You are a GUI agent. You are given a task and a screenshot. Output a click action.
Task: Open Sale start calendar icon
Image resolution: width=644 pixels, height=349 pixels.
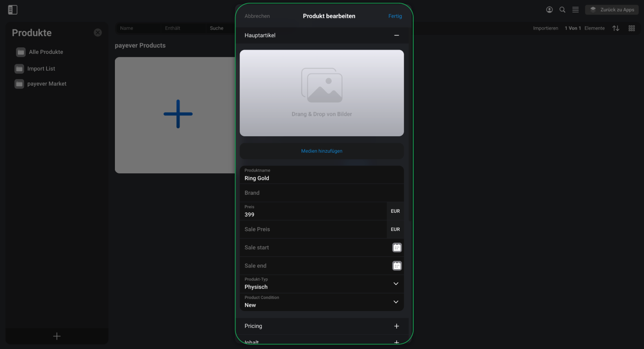tap(397, 247)
